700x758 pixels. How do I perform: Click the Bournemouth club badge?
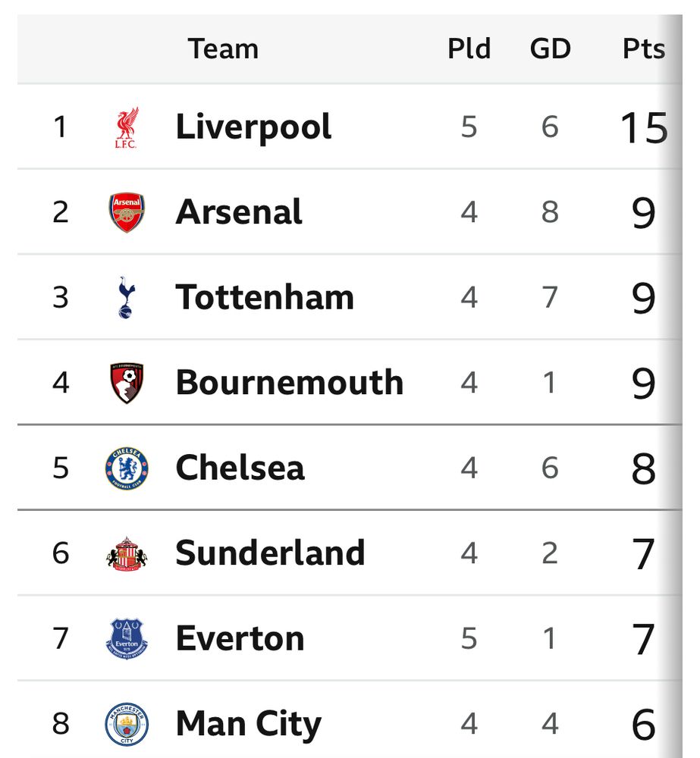tap(126, 383)
